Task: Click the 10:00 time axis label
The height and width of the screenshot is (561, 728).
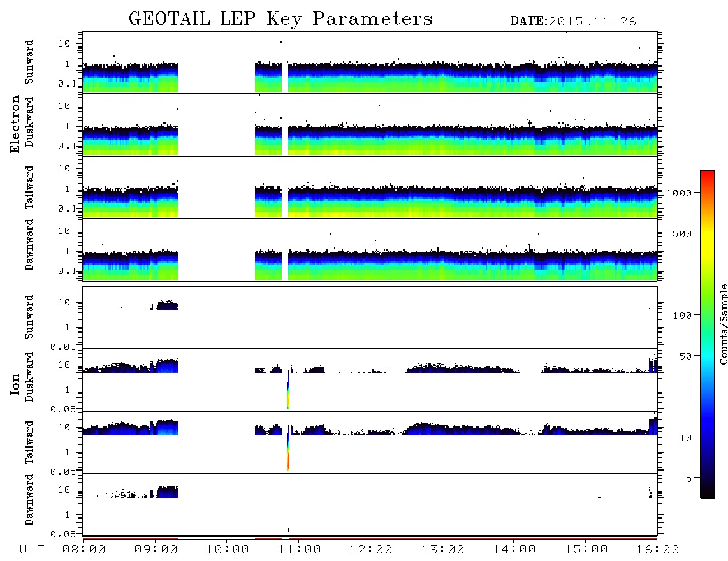Action: 228,550
